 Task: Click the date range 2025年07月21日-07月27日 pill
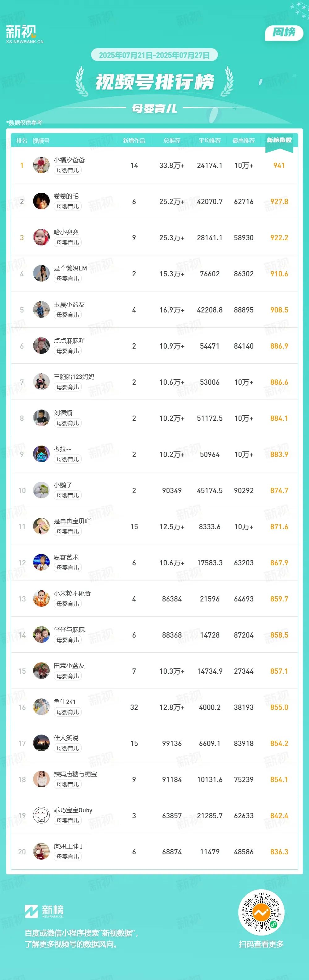[x=154, y=55]
